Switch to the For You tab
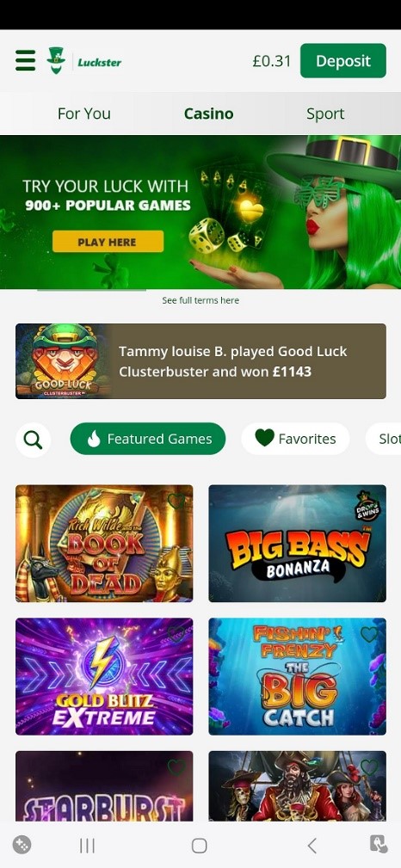Image resolution: width=401 pixels, height=868 pixels. 84,114
